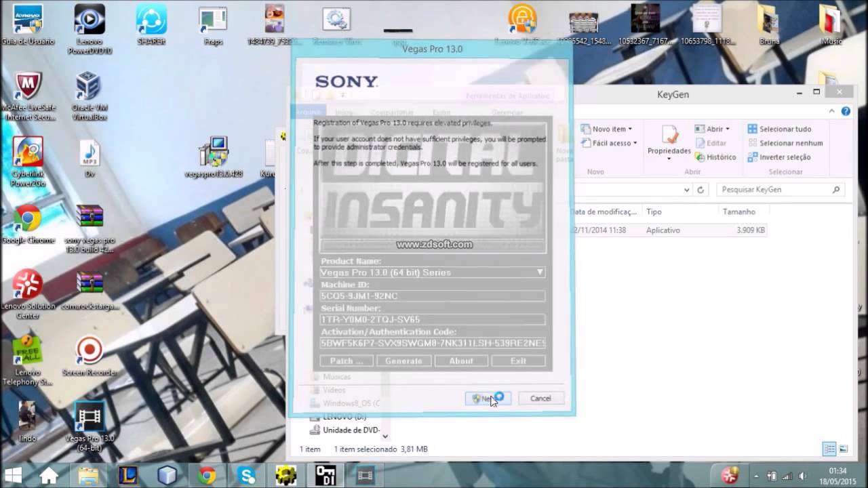The image size is (868, 488).
Task: Switch to large icons view in Explorer
Action: point(843,449)
